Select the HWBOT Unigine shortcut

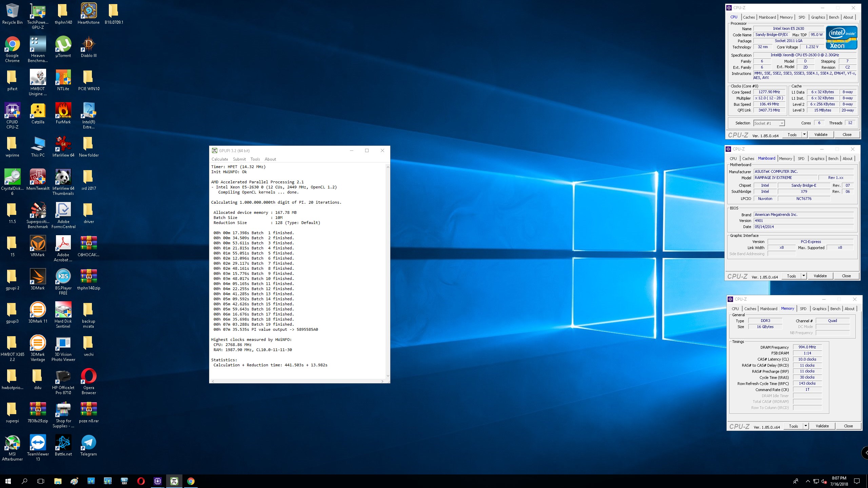pyautogui.click(x=38, y=82)
